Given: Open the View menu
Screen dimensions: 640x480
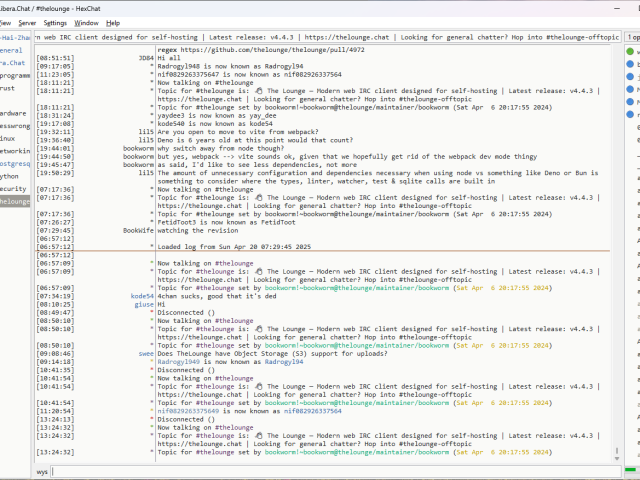Looking at the screenshot, I should coord(4,22).
